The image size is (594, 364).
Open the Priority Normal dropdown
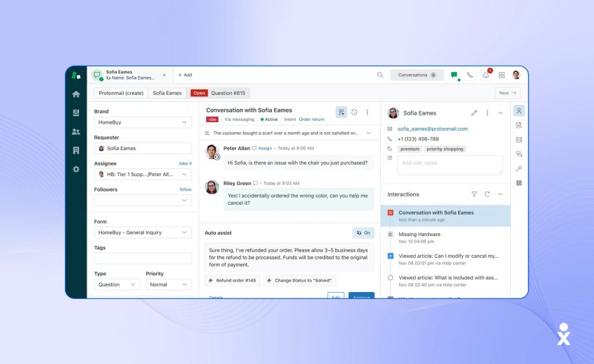click(x=168, y=284)
